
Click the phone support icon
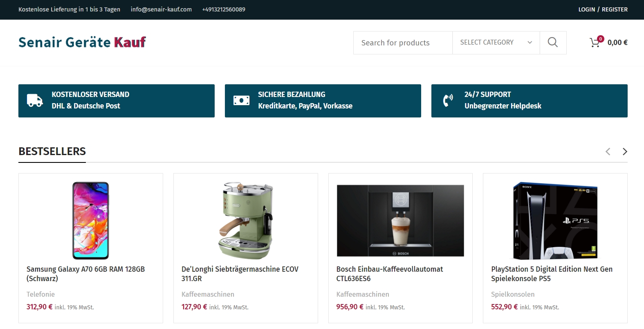448,100
